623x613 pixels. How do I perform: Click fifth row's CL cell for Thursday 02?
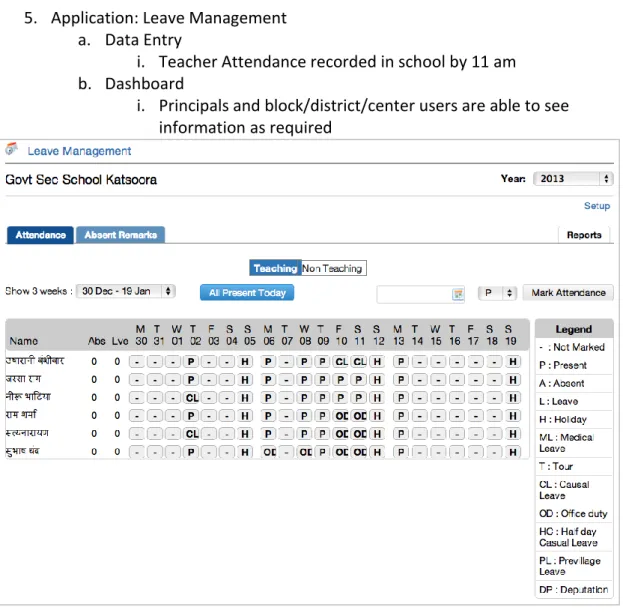[x=191, y=434]
